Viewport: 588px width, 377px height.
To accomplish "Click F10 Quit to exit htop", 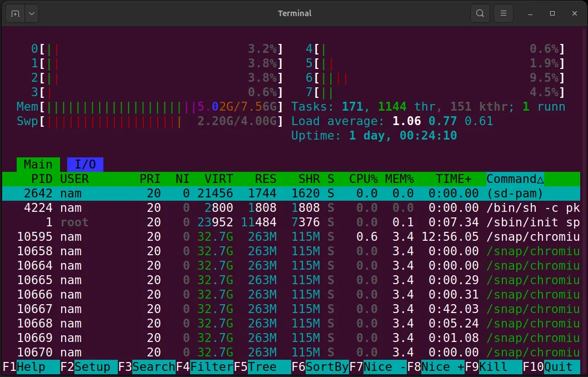I will (551, 367).
